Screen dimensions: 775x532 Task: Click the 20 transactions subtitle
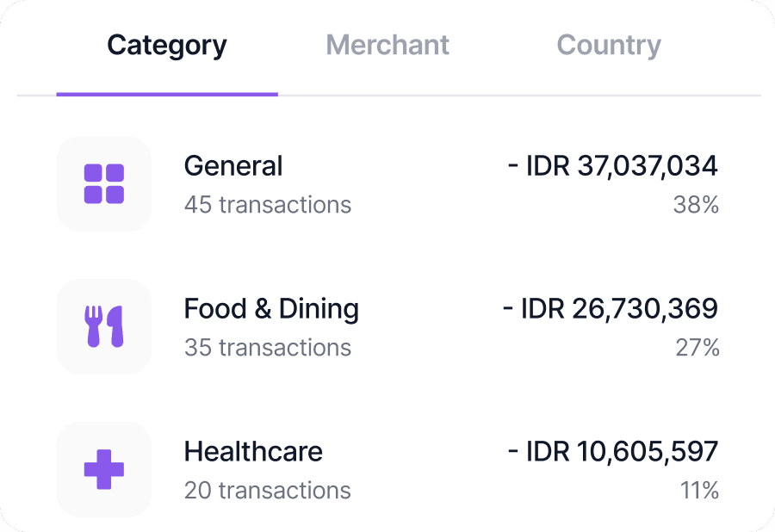pos(268,491)
